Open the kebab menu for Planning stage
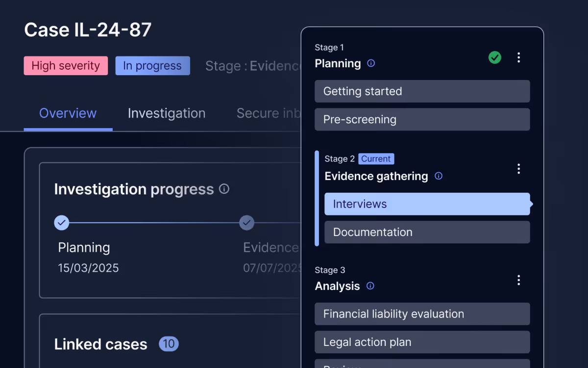This screenshot has height=368, width=588. tap(518, 57)
